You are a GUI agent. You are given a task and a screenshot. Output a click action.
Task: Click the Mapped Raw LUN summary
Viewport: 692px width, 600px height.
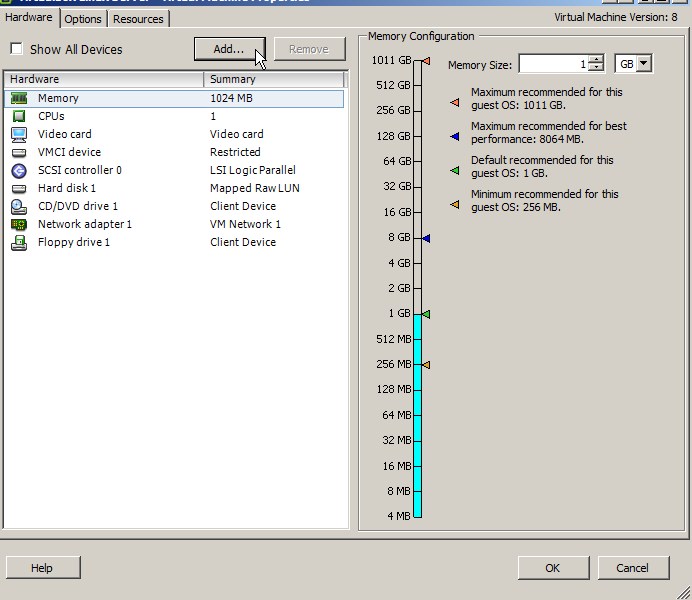coord(255,188)
